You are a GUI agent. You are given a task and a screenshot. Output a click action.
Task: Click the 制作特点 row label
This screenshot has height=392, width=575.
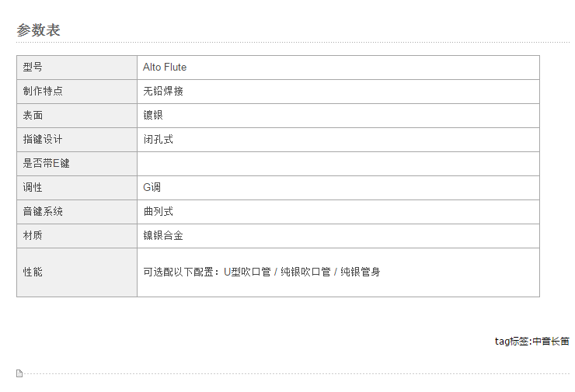(77, 92)
